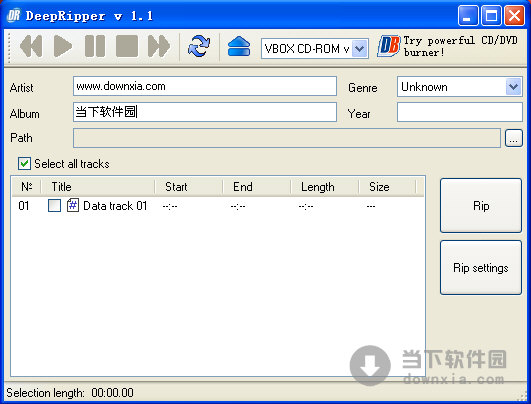
Task: Tick the checkbox for Data track 01
Action: pyautogui.click(x=54, y=206)
